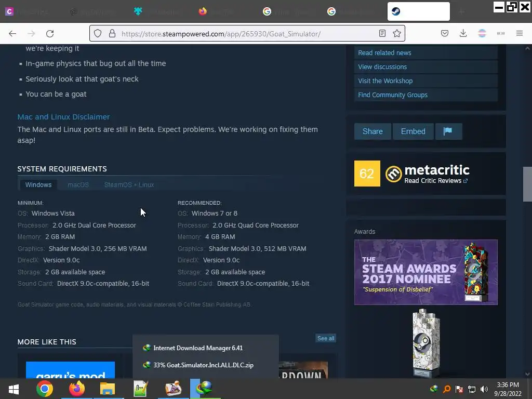Viewport: 532px width, 399px height.
Task: Select the Windows system requirements tab
Action: 38,184
